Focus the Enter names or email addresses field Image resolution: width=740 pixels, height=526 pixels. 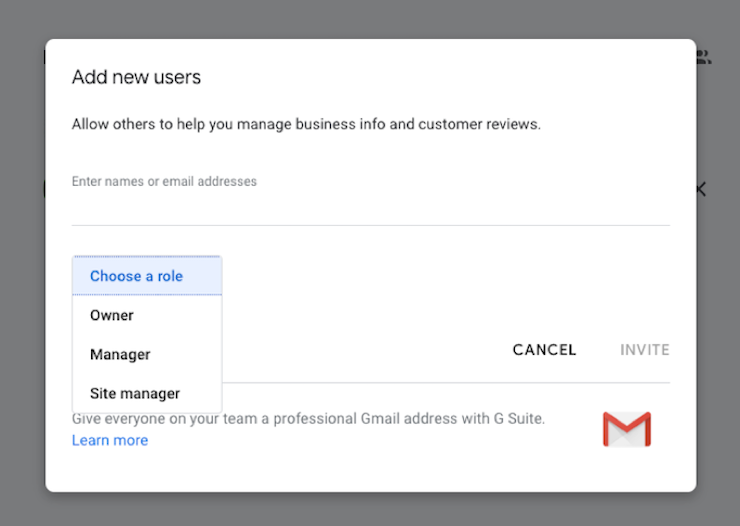click(x=370, y=198)
